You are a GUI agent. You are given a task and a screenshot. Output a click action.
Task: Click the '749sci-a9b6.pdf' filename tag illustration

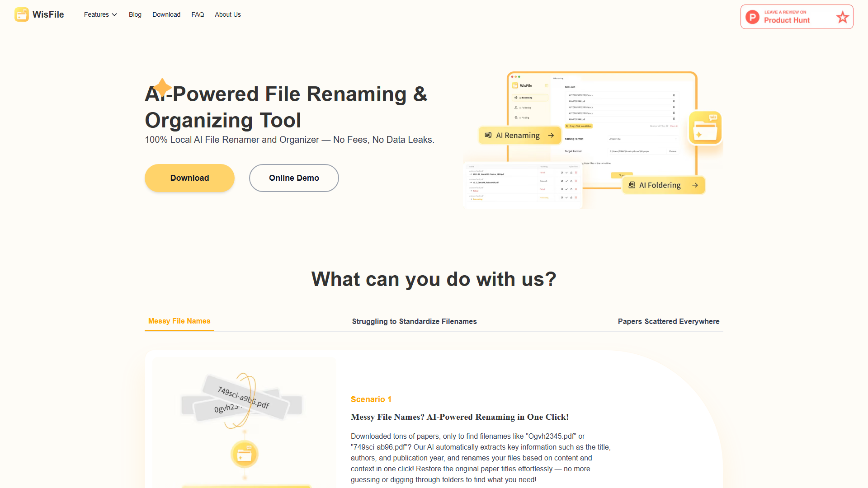point(245,397)
